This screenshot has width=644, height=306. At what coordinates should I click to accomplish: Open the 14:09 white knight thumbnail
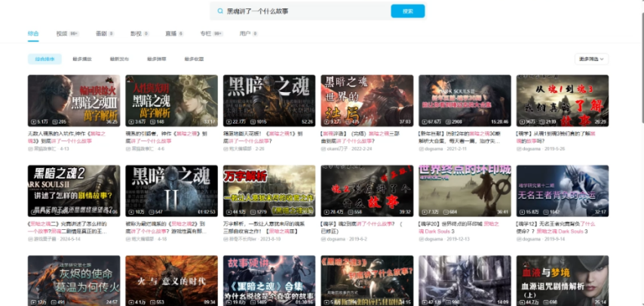(x=465, y=281)
